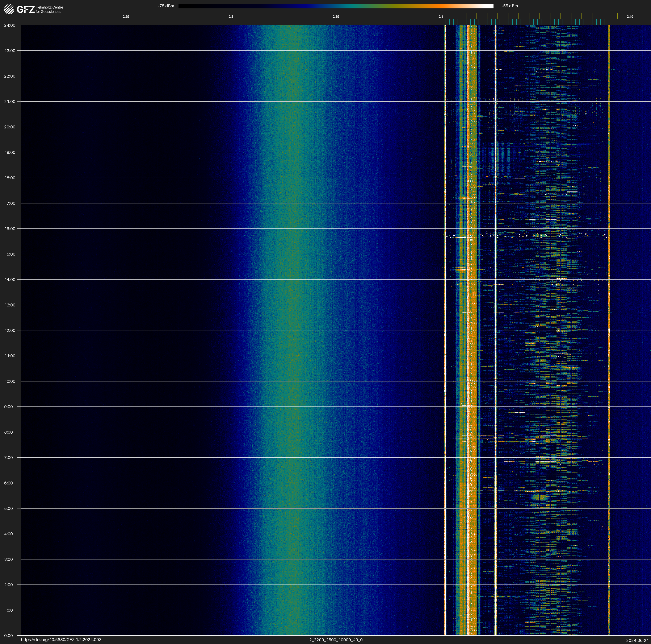Select the 2.4 frequency axis label
651x644 pixels.
pyautogui.click(x=441, y=17)
